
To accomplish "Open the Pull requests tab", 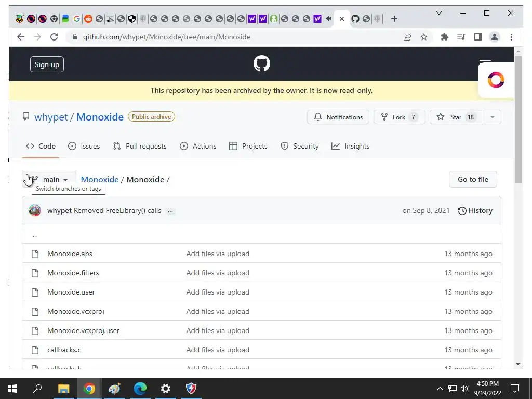I will coord(140,146).
